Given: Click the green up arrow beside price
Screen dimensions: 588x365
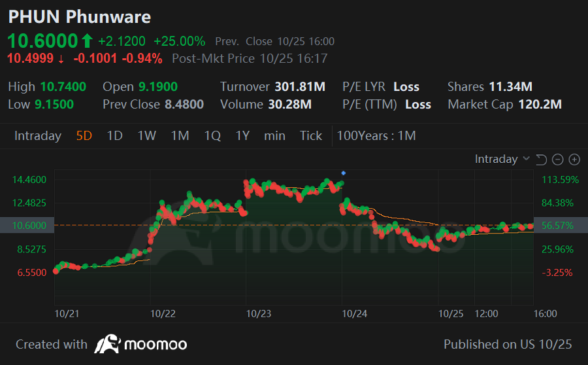Looking at the screenshot, I should coord(87,41).
